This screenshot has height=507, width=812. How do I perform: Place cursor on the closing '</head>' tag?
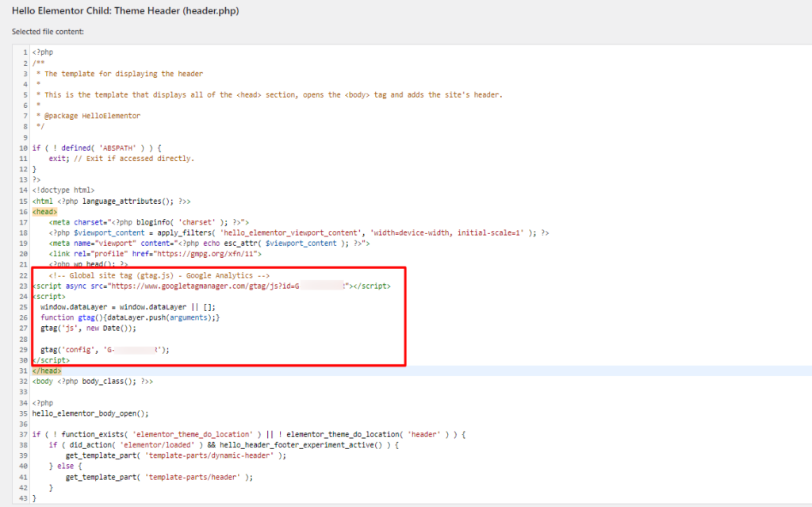tap(47, 371)
